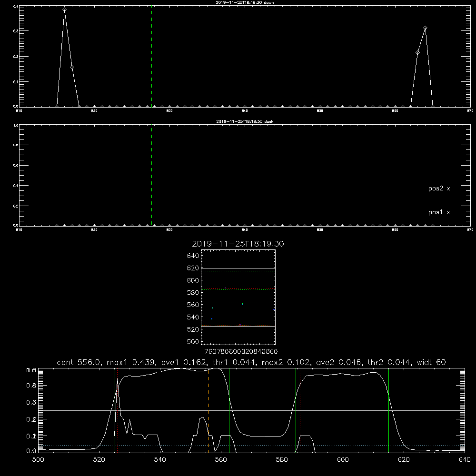Click the '640' label on the small panel's y-axis
This screenshot has height=476, width=476.
tap(193, 256)
